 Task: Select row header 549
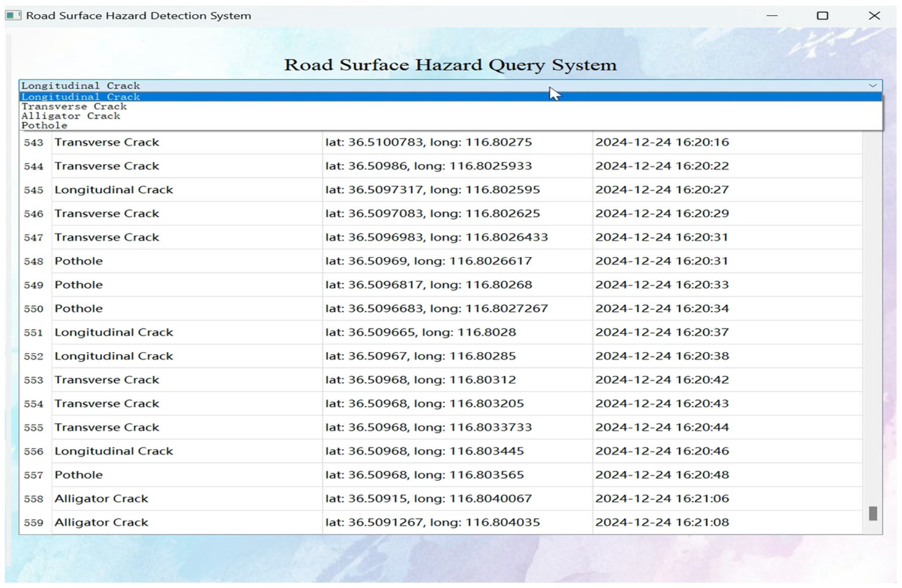pos(35,285)
